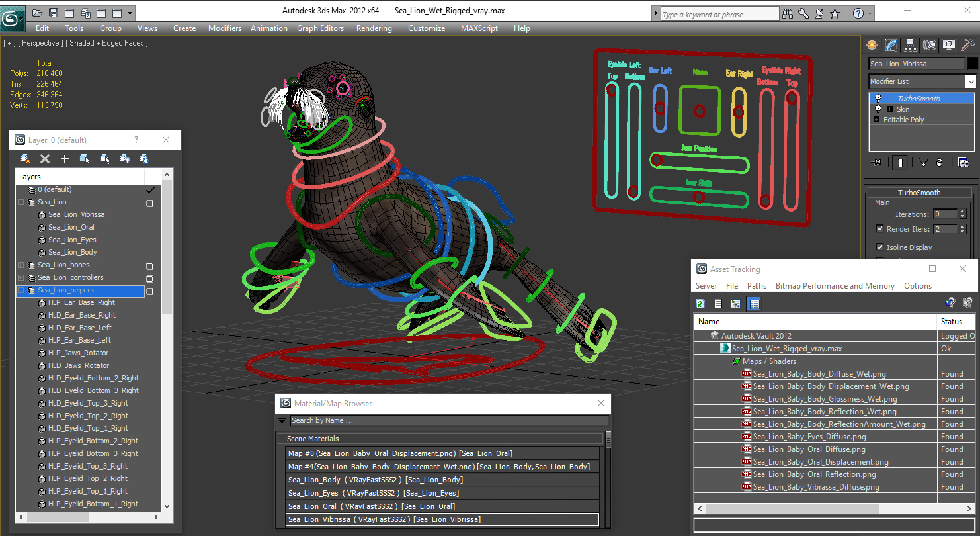This screenshot has height=536, width=980.
Task: Collapse the TurboSmooth rollout
Action: 919,193
